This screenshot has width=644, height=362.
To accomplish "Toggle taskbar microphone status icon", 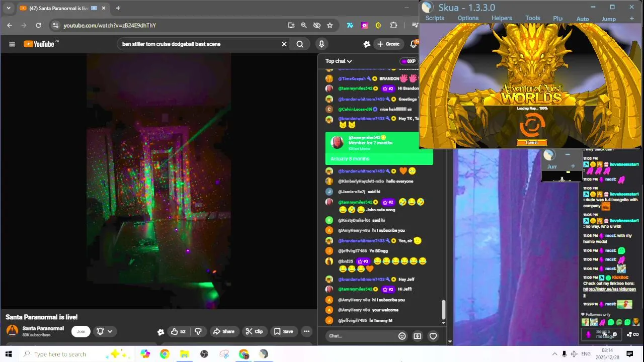I will click(x=564, y=354).
